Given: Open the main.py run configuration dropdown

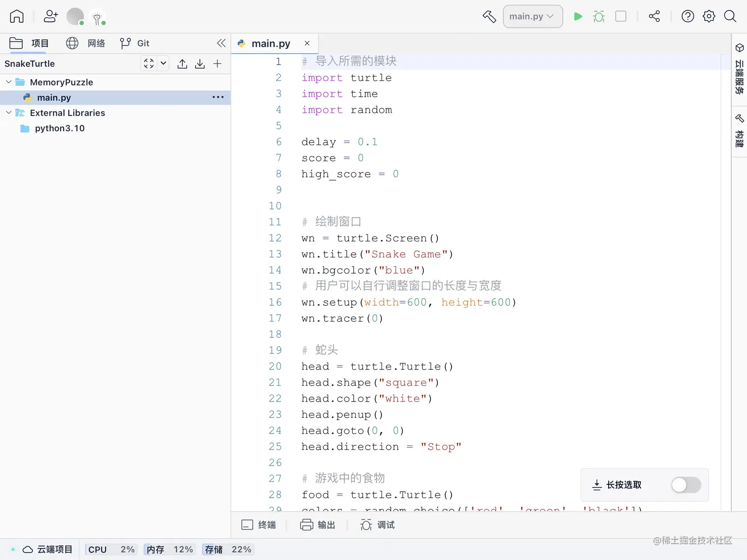Looking at the screenshot, I should pyautogui.click(x=533, y=16).
